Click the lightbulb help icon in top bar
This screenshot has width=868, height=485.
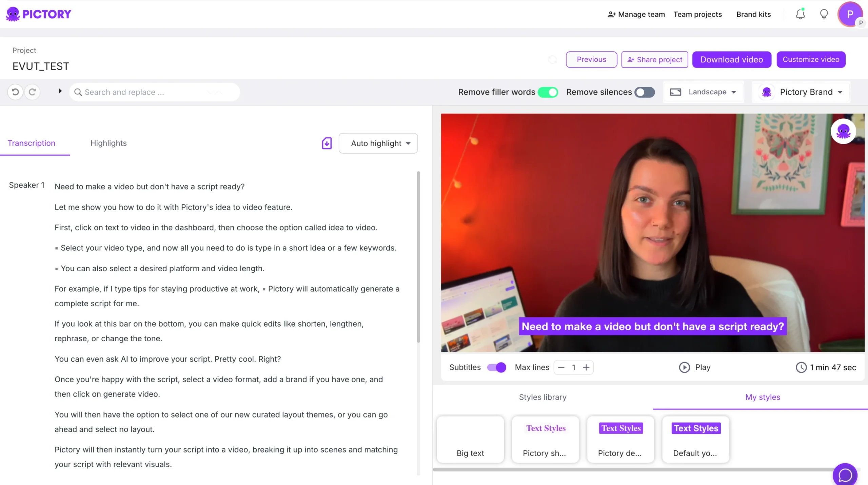[824, 14]
